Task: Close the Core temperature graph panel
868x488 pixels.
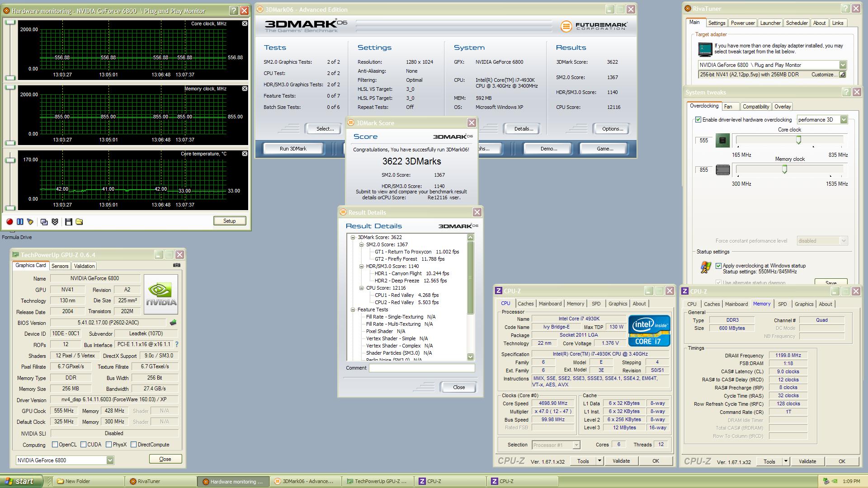Action: point(245,154)
